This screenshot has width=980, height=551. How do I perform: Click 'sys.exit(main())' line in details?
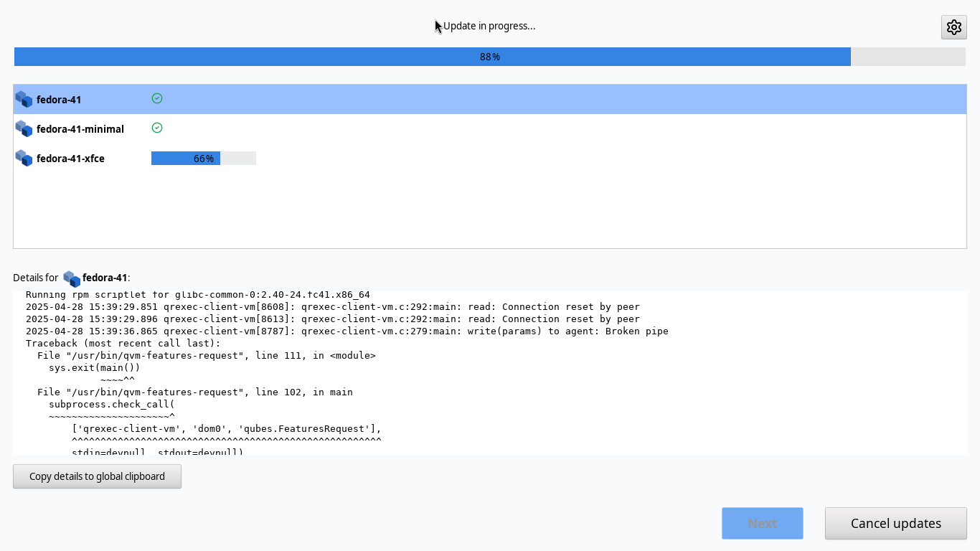[x=95, y=368]
